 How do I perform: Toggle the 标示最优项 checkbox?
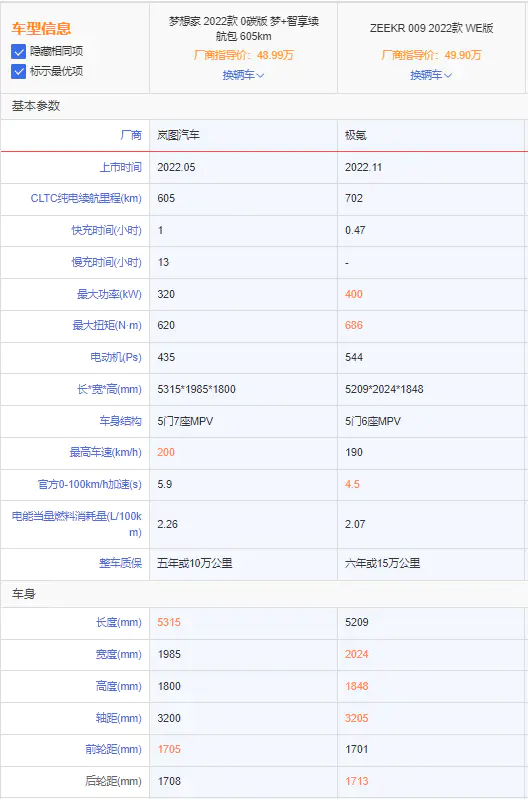18,71
